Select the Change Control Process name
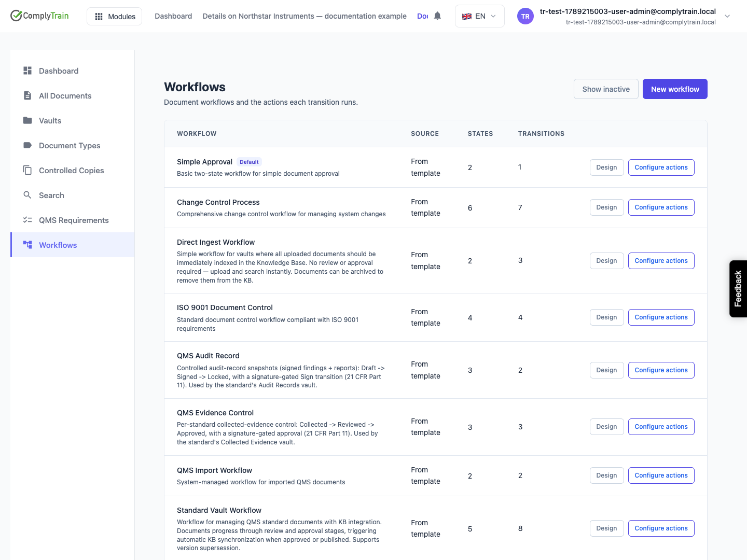747x560 pixels. (x=218, y=202)
